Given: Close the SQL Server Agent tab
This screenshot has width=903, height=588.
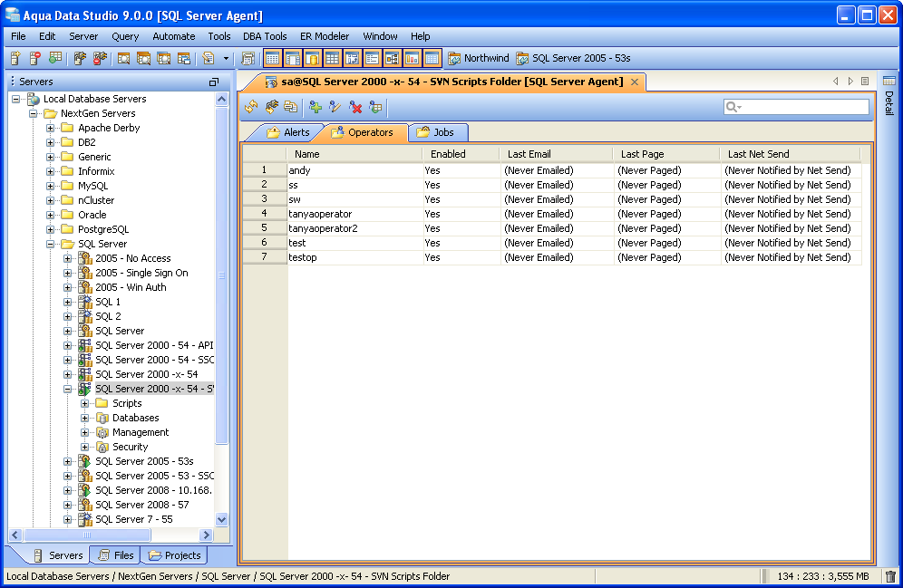Looking at the screenshot, I should [634, 82].
